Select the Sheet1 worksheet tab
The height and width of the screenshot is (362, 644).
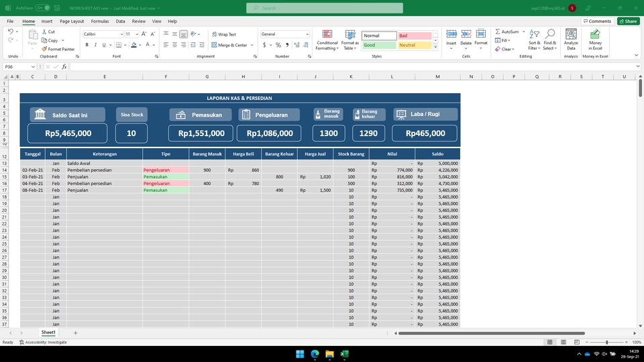point(48,333)
